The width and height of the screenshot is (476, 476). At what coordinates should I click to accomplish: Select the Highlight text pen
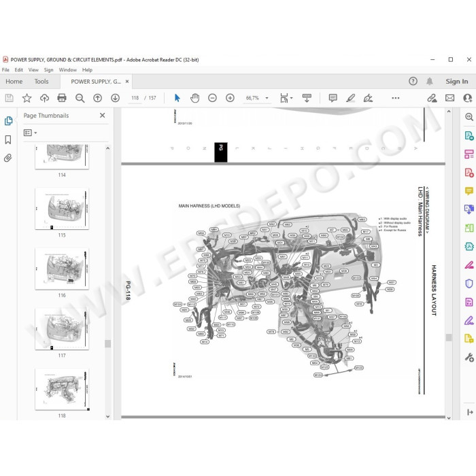(351, 98)
